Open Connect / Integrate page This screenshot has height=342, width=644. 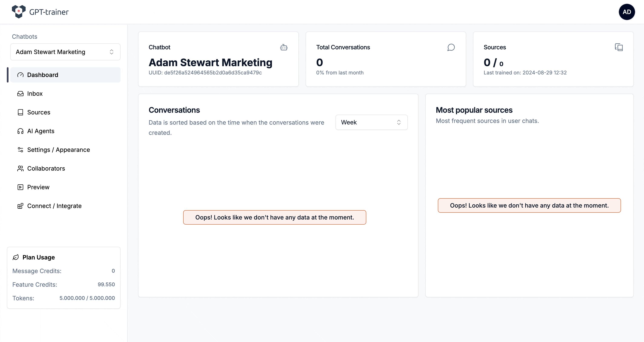(x=65, y=206)
